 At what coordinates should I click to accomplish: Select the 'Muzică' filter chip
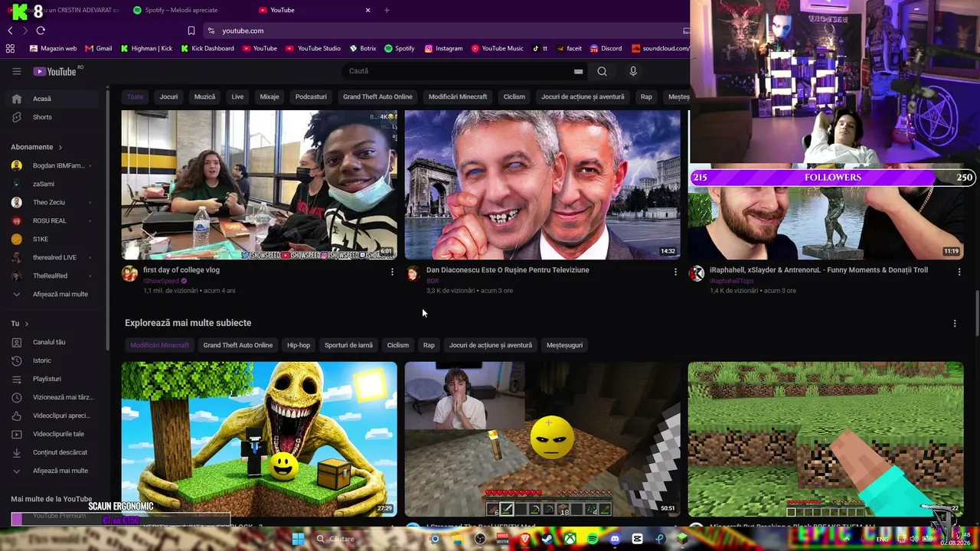tap(204, 96)
